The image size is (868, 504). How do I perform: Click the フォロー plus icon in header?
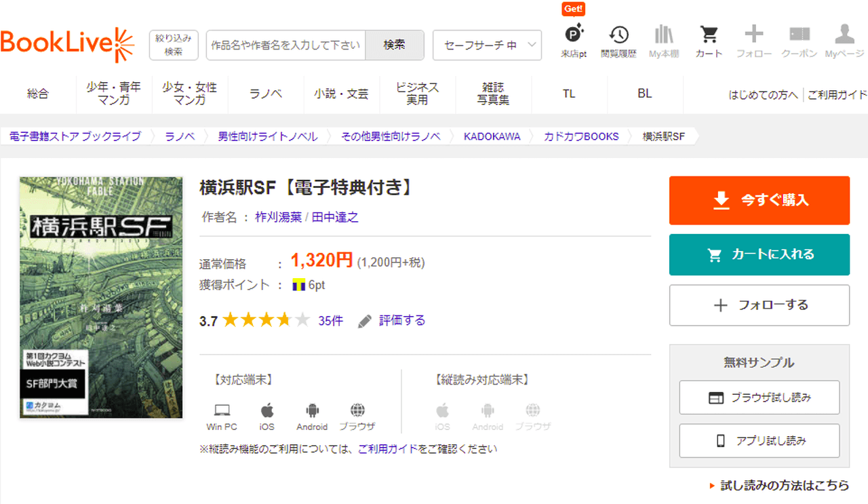coord(753,40)
